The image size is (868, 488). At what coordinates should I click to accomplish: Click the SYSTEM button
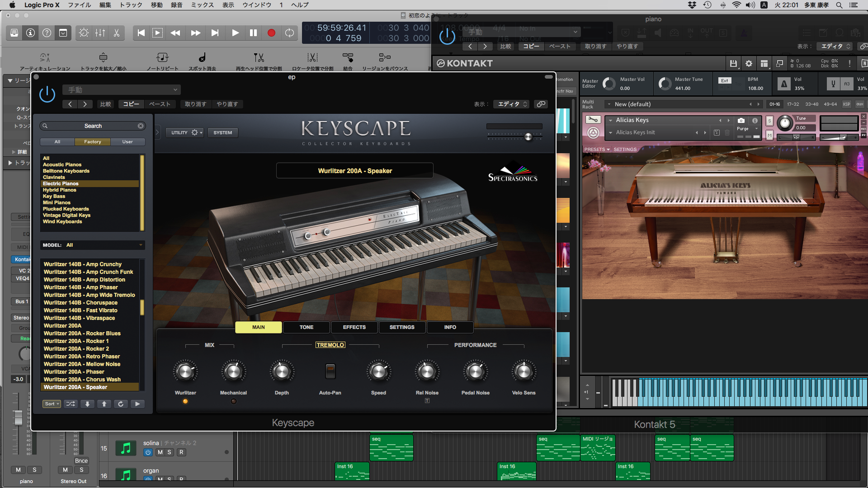[222, 133]
